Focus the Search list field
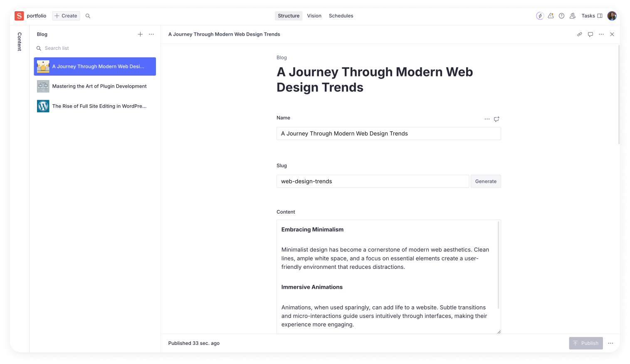Screen dimensions: 630x364 [95, 48]
